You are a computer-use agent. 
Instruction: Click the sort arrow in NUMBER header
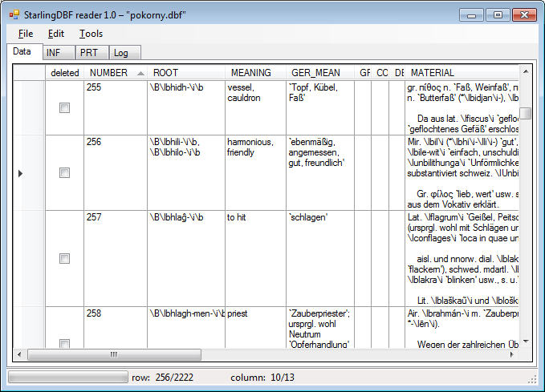click(x=140, y=73)
